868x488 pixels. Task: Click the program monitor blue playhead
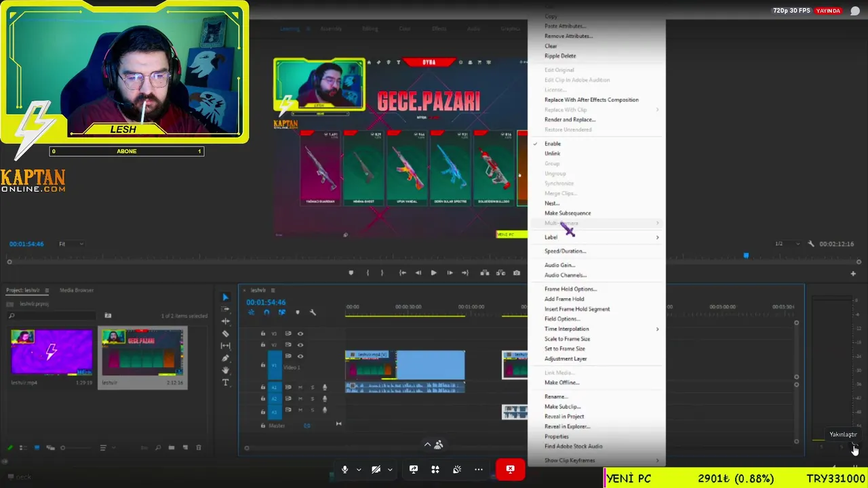click(x=746, y=256)
